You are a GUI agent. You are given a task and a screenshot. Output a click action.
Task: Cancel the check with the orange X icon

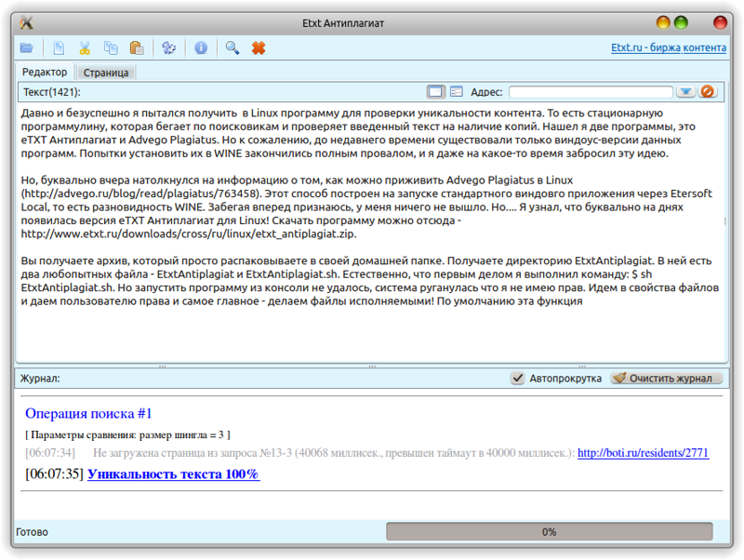coord(259,47)
